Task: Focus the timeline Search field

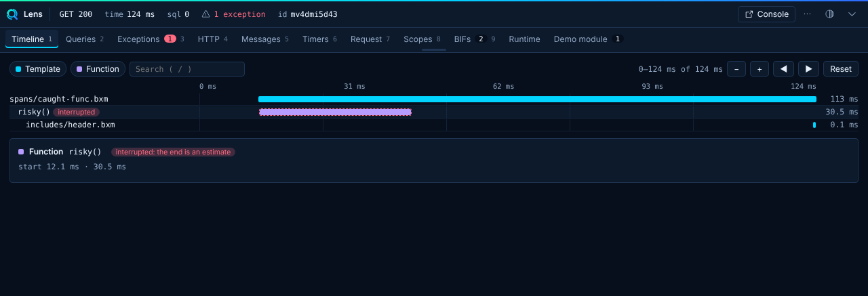Action: coord(187,69)
